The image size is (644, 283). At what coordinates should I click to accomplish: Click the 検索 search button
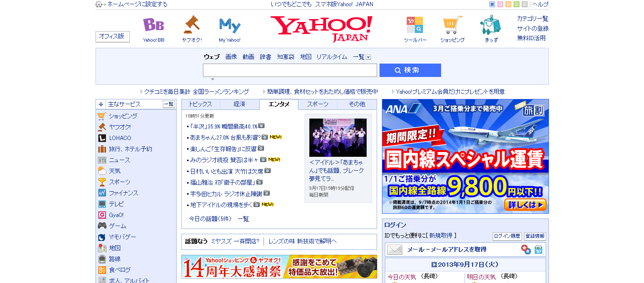point(410,70)
